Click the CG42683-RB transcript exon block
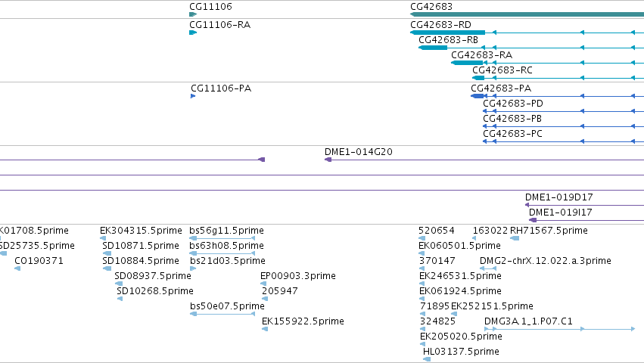Screen dimensions: 644x363 [x=433, y=48]
